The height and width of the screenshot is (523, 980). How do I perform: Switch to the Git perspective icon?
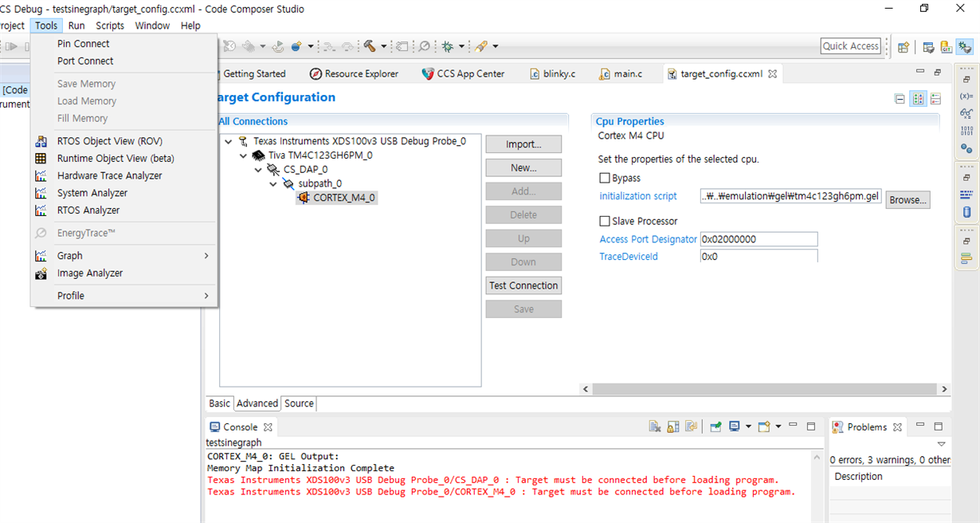click(x=946, y=47)
